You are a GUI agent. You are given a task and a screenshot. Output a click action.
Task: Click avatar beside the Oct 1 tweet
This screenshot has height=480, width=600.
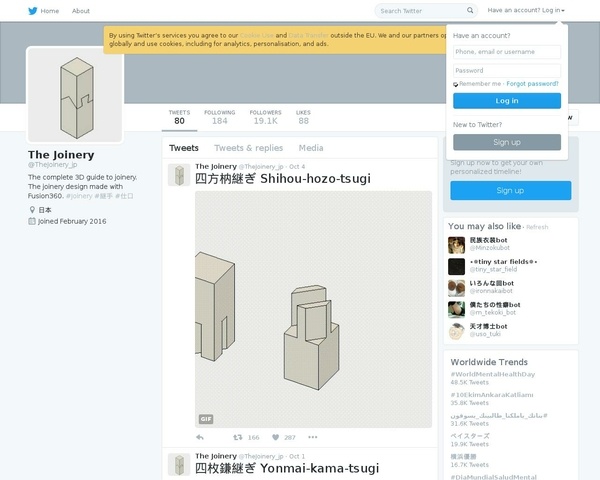point(179,464)
